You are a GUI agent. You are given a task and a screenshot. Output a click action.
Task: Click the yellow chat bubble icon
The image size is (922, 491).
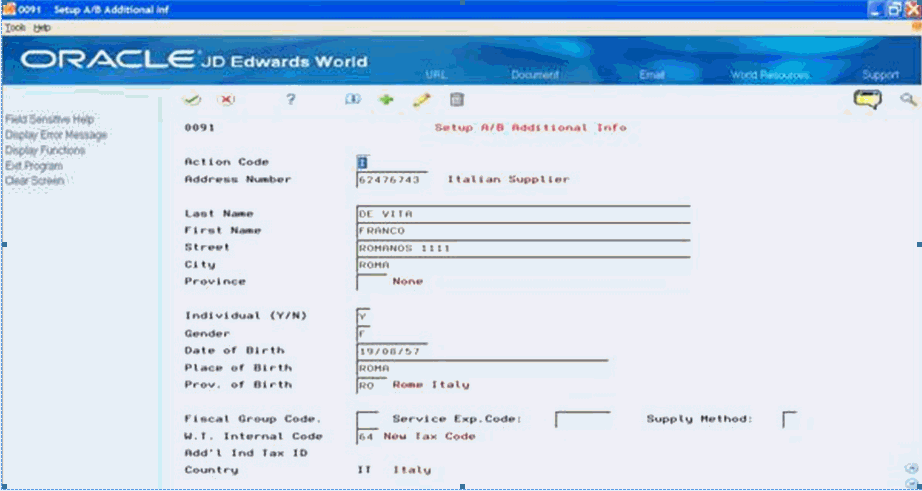868,99
